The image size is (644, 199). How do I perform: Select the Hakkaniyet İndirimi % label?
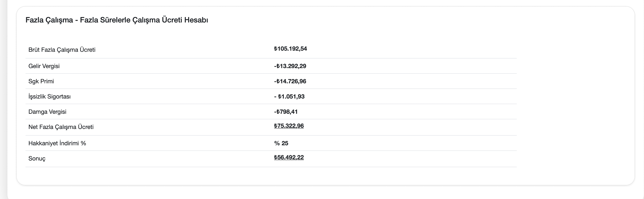(57, 143)
